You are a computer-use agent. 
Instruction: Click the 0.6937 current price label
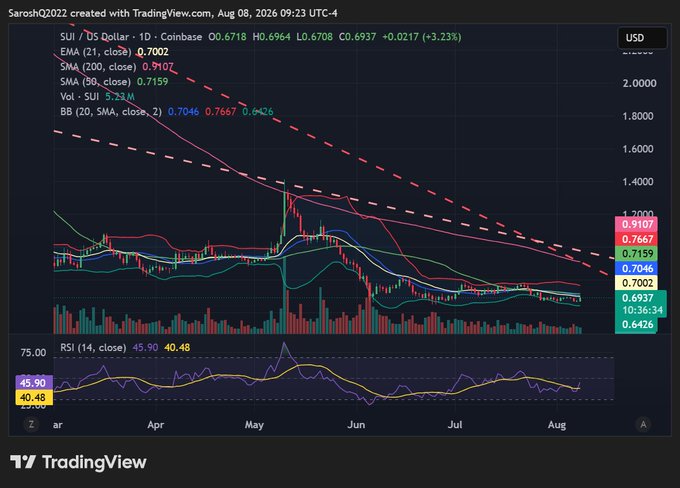637,298
